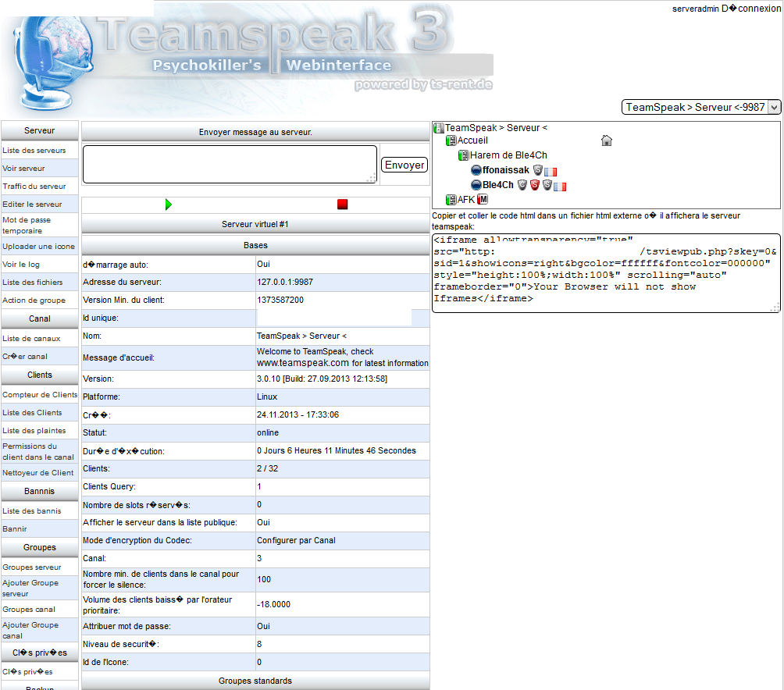
Task: Open Liste des serveurs in sidebar
Action: point(34,151)
